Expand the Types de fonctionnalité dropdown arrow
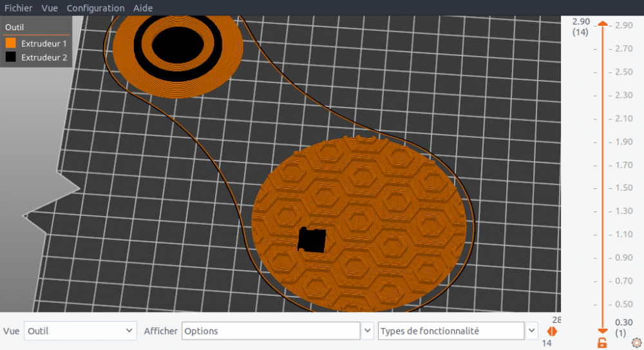The image size is (644, 350). (x=531, y=331)
